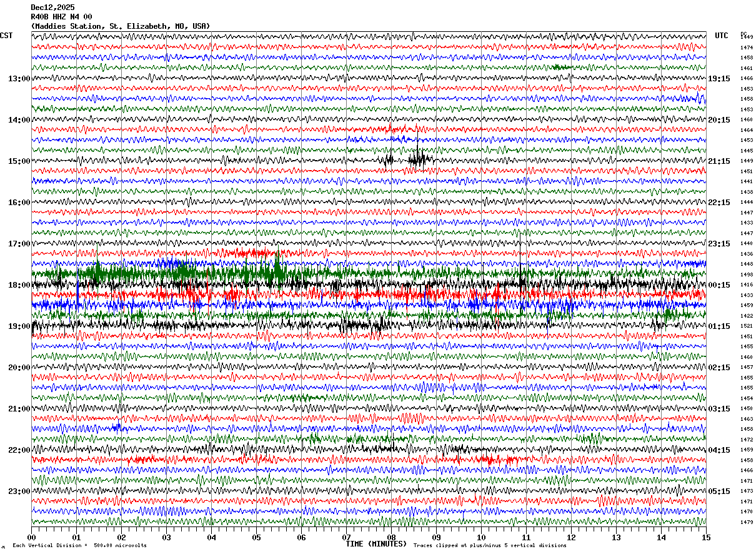Viewport: 756px width, 554px height.
Task: Select the 20:00 CST row label
Action: coord(19,368)
